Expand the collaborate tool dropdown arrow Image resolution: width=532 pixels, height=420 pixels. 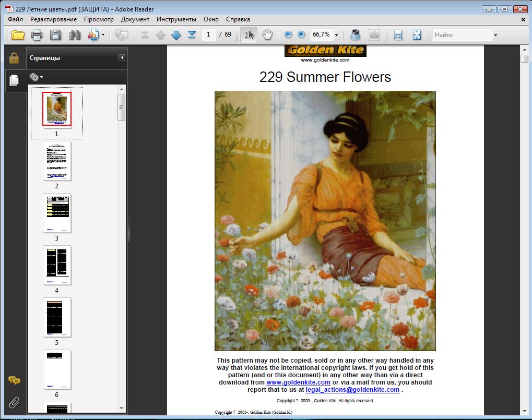click(103, 35)
